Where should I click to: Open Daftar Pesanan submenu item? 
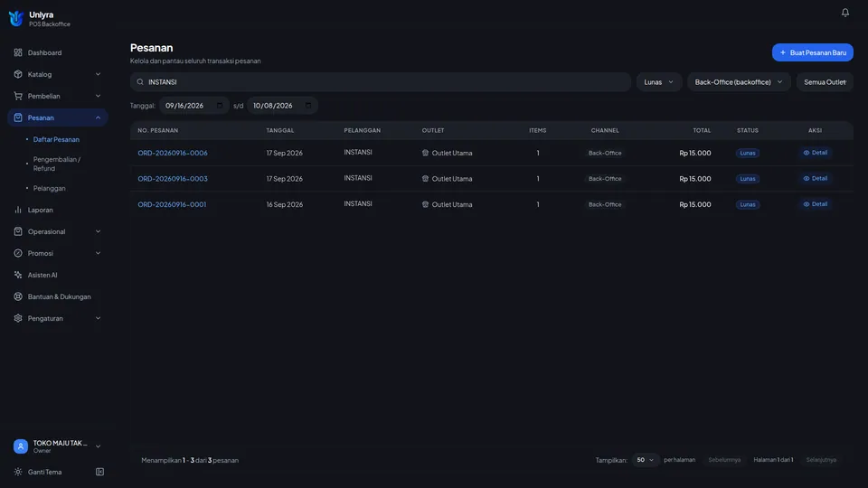56,139
